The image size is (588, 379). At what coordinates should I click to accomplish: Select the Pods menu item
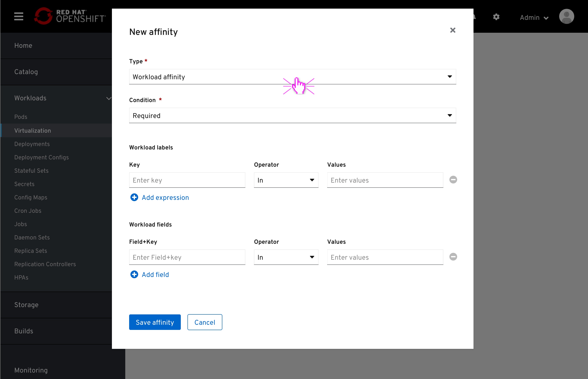point(21,117)
